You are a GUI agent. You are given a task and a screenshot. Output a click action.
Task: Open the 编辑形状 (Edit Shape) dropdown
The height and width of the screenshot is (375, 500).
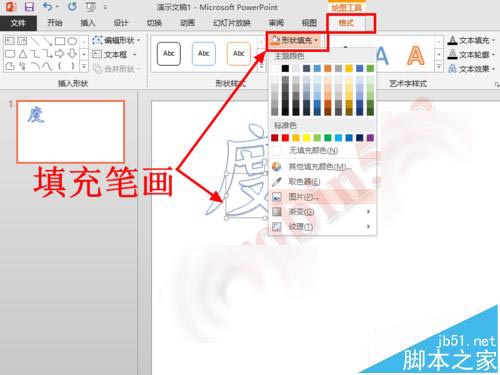pos(116,41)
